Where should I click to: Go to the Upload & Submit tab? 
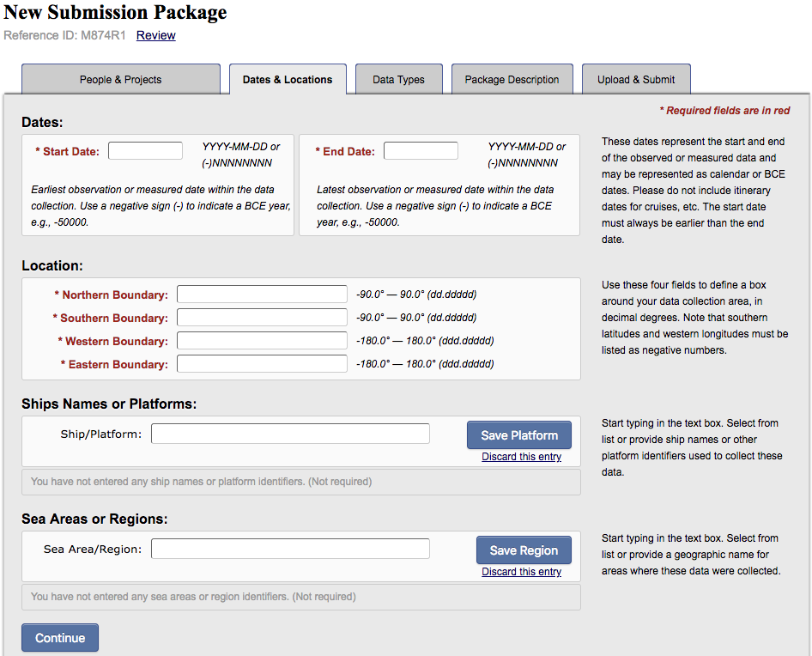tap(636, 79)
